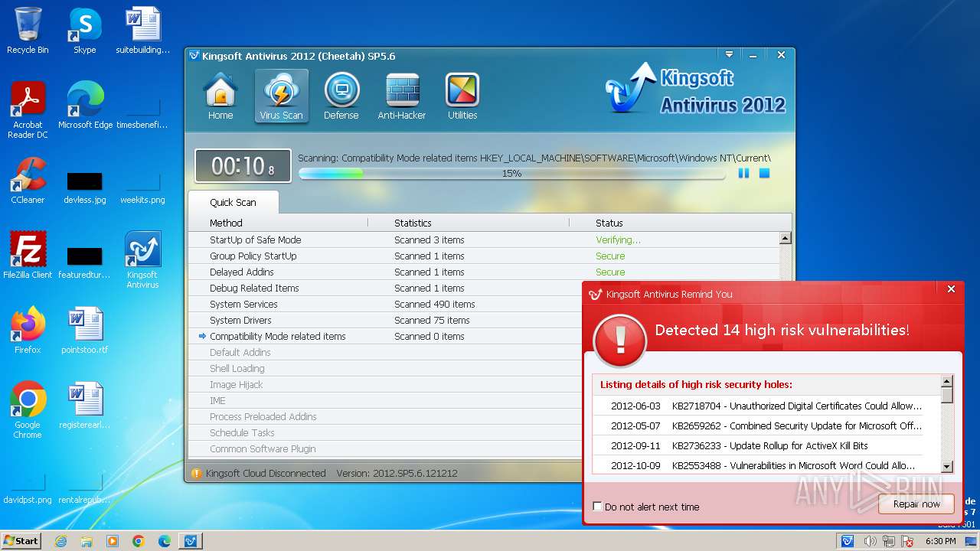This screenshot has height=551, width=980.
Task: Open the Defense section
Action: pos(341,96)
